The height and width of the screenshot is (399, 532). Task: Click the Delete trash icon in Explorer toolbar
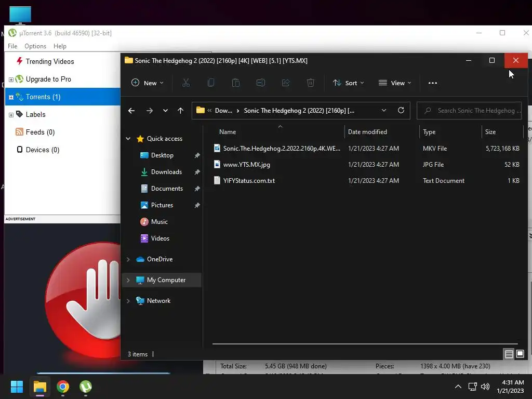(311, 83)
